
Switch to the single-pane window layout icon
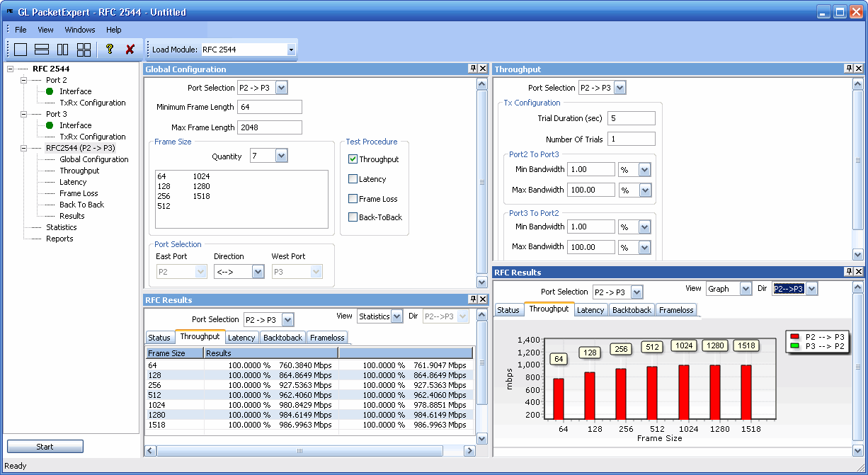click(21, 50)
